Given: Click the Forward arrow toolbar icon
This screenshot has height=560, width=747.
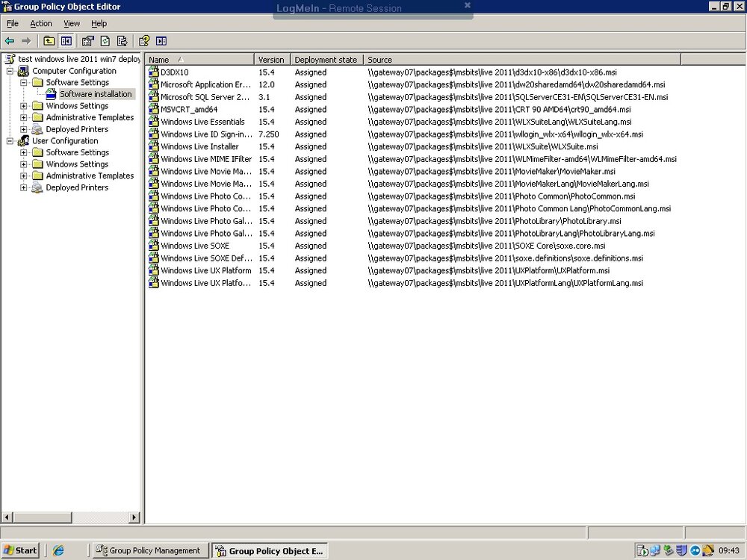Looking at the screenshot, I should click(x=26, y=41).
